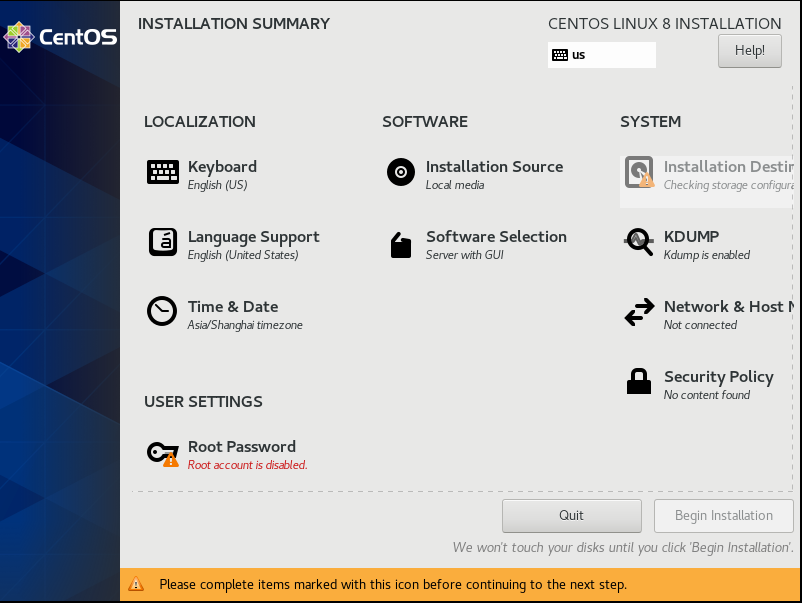Click the us keyboard layout indicator

[x=602, y=55]
